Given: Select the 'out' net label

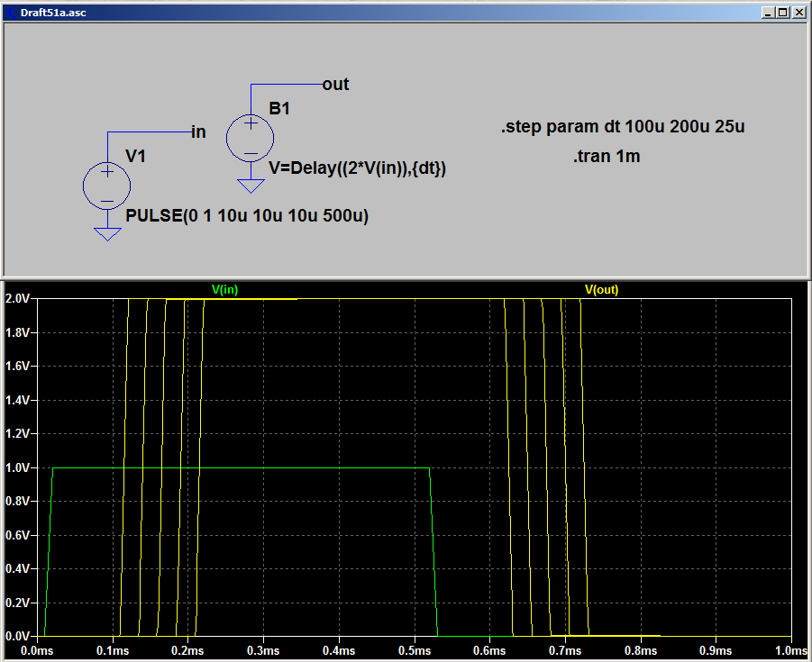Looking at the screenshot, I should pyautogui.click(x=335, y=84).
